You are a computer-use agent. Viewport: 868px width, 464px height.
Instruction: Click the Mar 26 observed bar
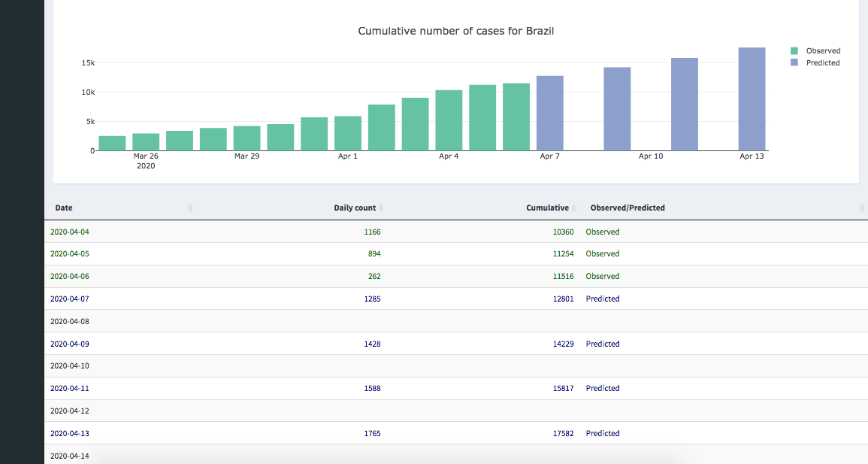[x=146, y=142]
